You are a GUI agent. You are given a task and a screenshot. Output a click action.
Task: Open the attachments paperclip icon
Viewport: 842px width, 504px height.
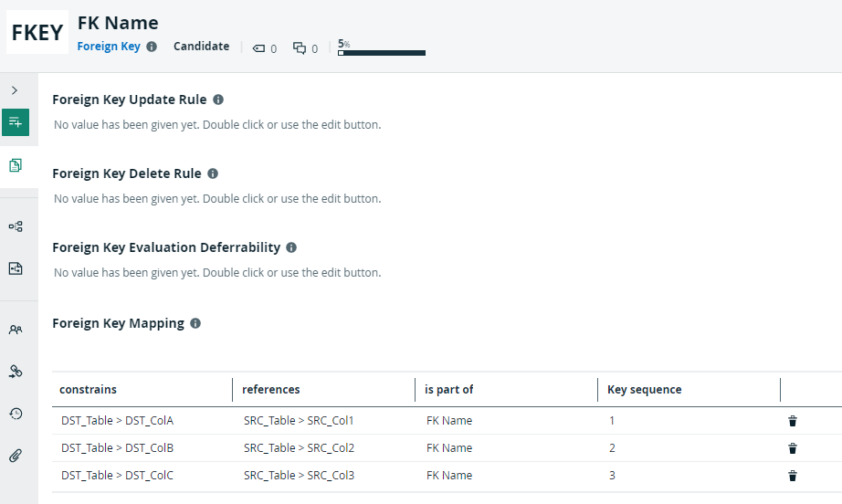pyautogui.click(x=16, y=456)
